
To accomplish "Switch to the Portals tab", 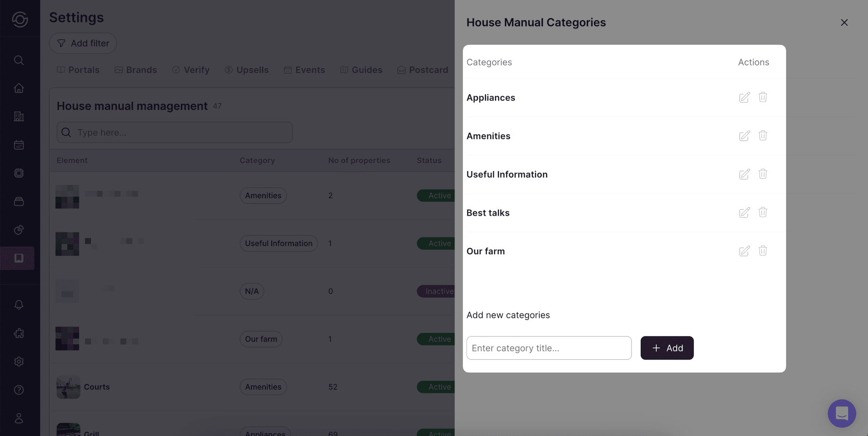I will (x=78, y=70).
